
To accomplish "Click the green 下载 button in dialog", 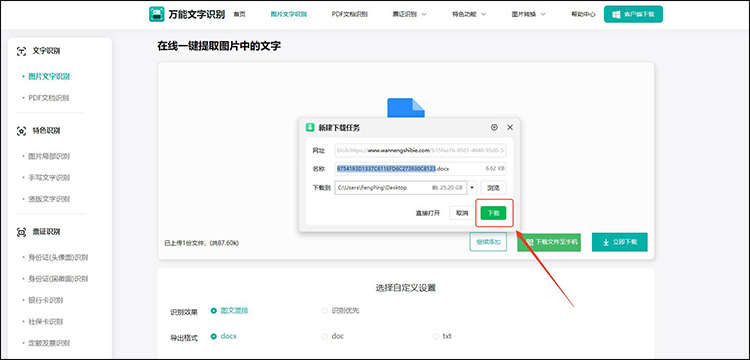I will tap(493, 213).
